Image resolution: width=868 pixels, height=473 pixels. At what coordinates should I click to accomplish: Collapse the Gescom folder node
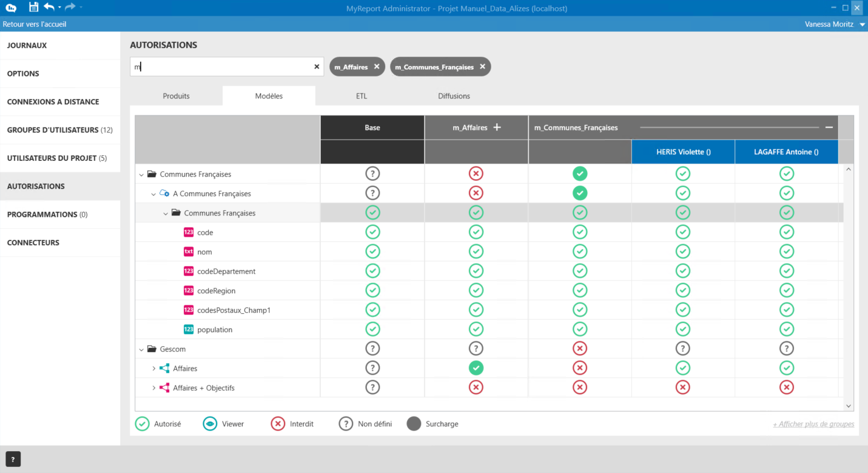(x=141, y=350)
